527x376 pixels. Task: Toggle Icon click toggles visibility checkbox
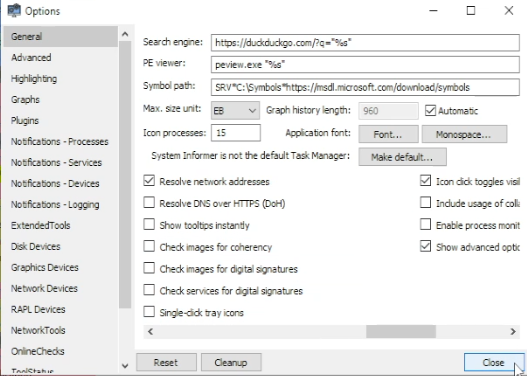(x=425, y=181)
